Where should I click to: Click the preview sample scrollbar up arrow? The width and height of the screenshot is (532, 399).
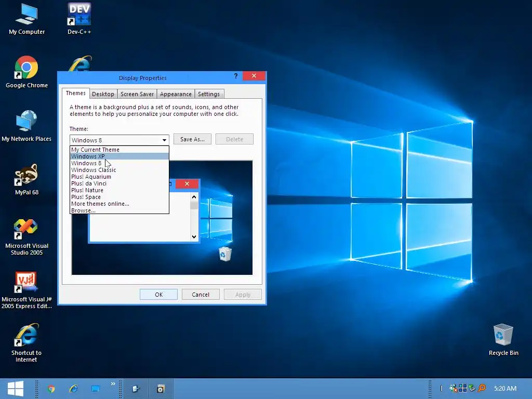click(194, 197)
